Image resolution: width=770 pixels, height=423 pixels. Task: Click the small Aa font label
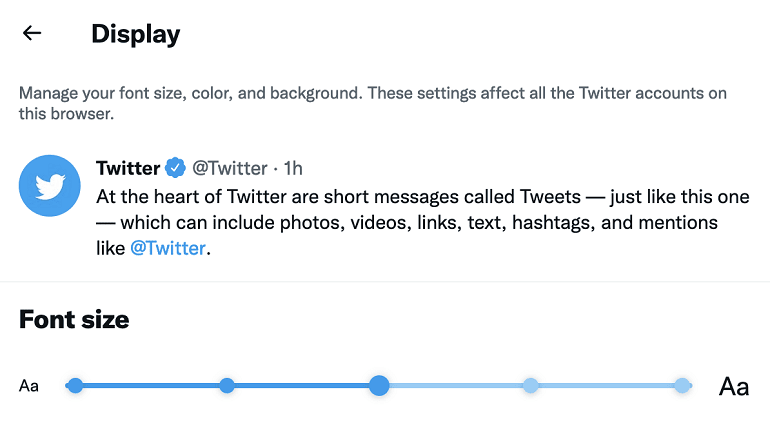(x=28, y=386)
